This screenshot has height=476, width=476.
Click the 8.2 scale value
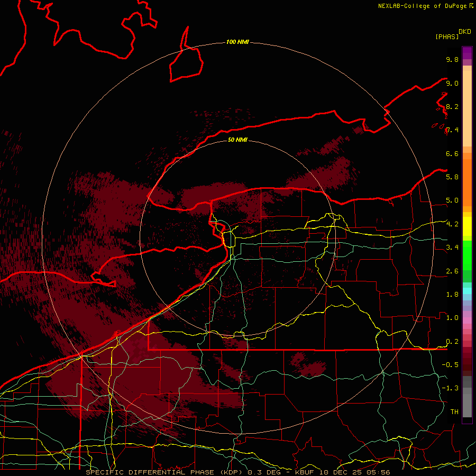click(x=452, y=106)
